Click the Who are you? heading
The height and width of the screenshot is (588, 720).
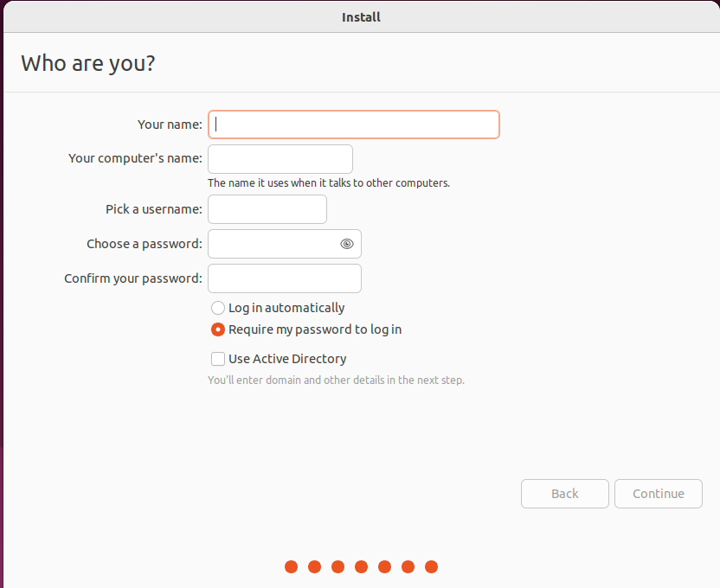point(88,63)
